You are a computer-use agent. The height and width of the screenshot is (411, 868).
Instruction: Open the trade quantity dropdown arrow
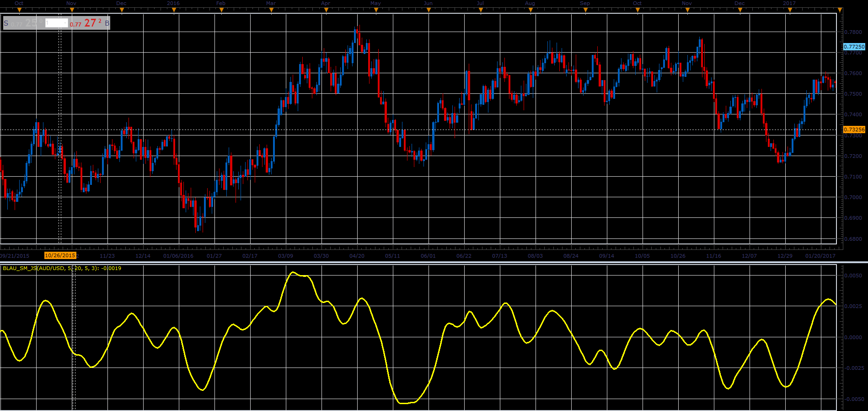click(x=65, y=23)
